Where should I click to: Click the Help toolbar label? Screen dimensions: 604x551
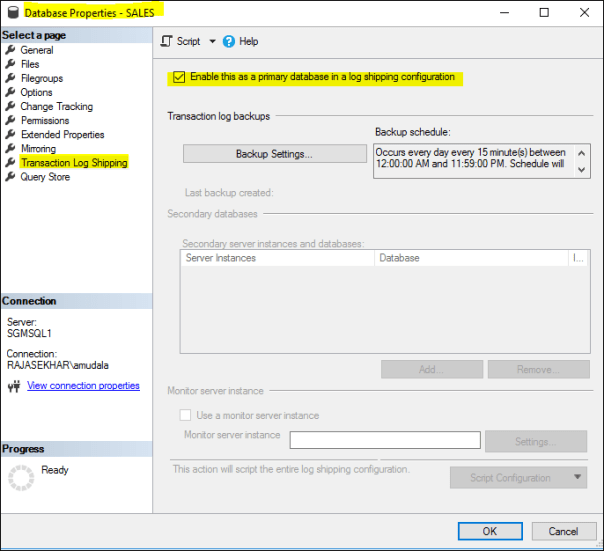pos(248,41)
